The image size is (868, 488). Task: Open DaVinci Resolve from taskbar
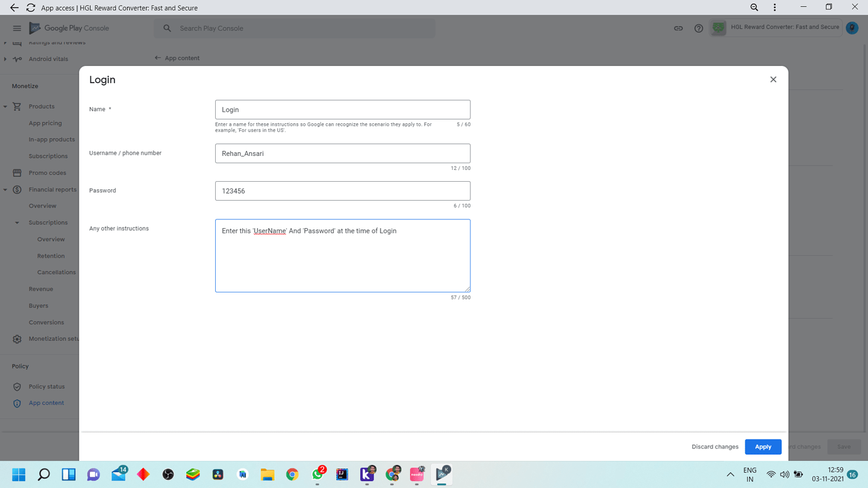[x=218, y=475]
